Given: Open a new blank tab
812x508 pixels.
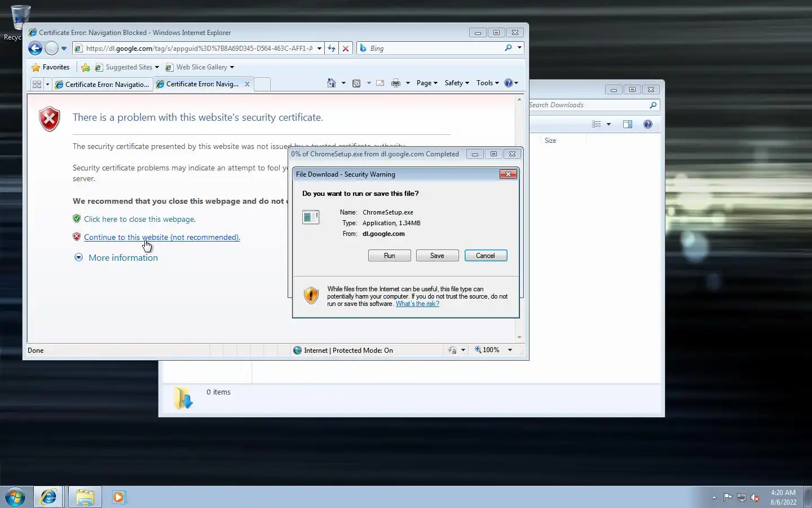Looking at the screenshot, I should [x=262, y=84].
